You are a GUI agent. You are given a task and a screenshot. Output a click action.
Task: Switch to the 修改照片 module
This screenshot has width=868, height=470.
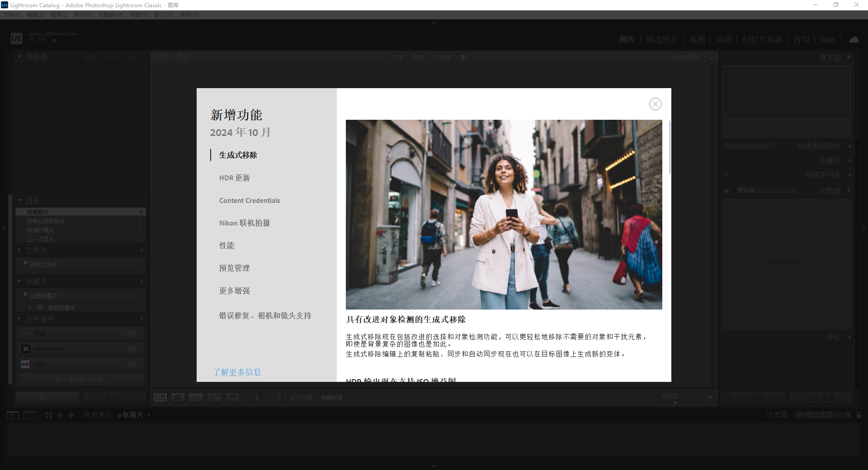click(x=662, y=40)
